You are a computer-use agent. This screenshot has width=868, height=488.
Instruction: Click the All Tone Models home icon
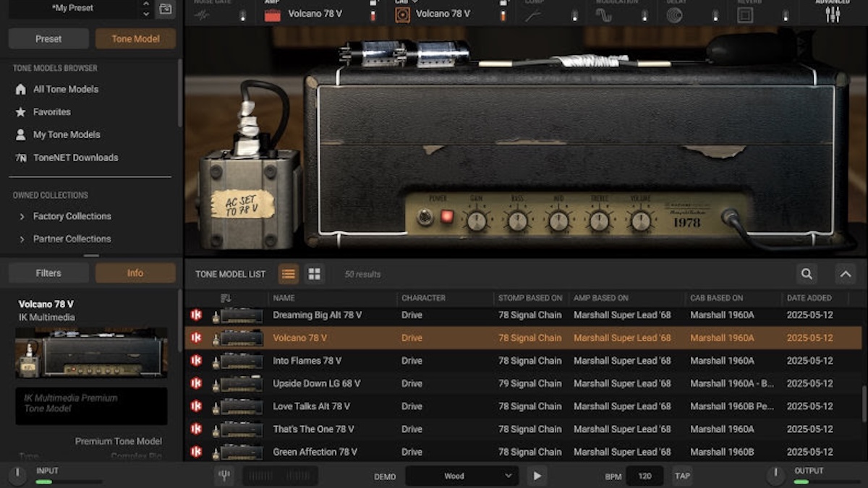tap(21, 89)
